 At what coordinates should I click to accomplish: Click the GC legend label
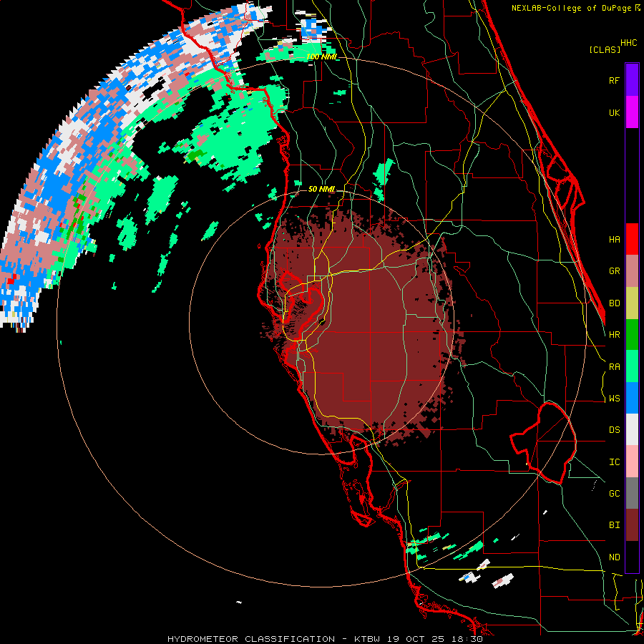(x=614, y=494)
